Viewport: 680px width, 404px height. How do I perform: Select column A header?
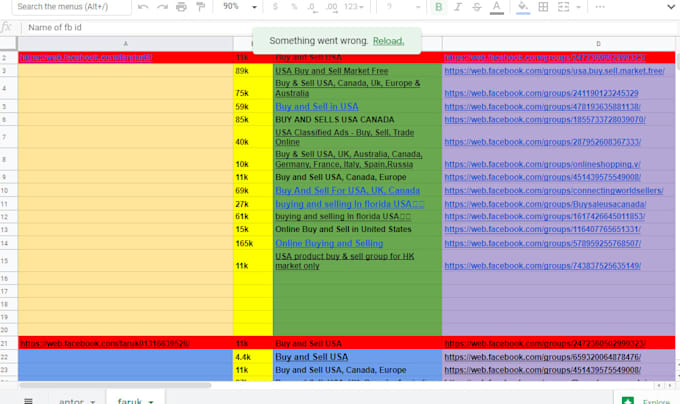125,44
